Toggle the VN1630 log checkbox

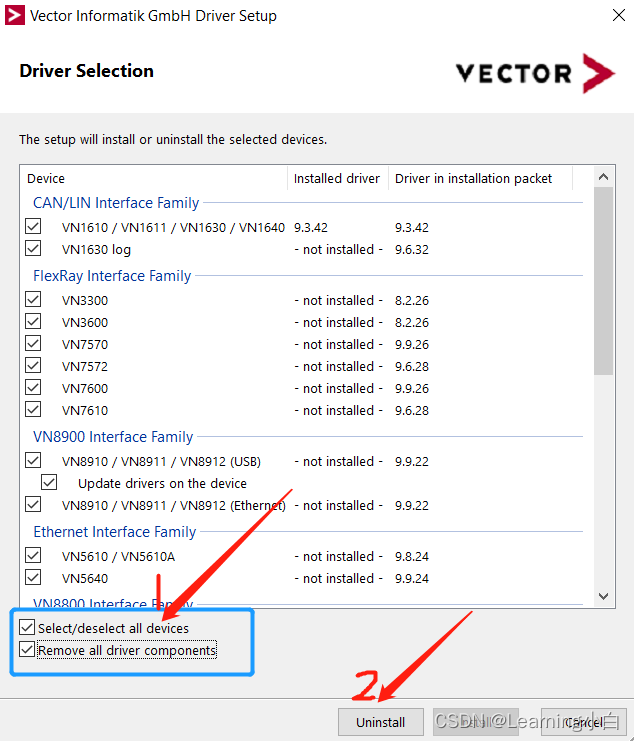(33, 249)
